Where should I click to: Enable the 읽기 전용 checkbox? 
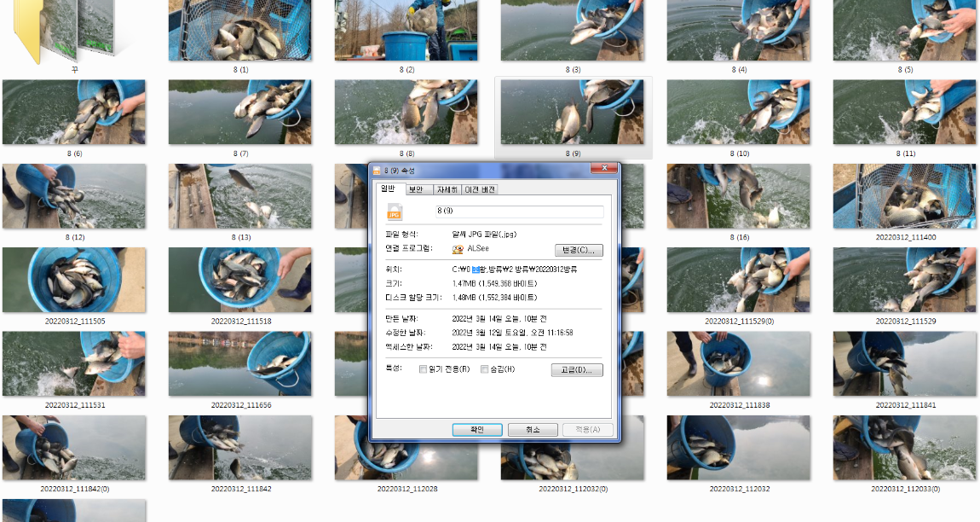click(423, 368)
